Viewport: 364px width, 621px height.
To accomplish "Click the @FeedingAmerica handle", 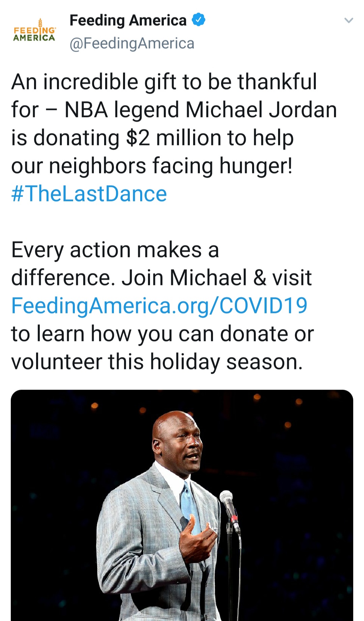I will pos(131,43).
